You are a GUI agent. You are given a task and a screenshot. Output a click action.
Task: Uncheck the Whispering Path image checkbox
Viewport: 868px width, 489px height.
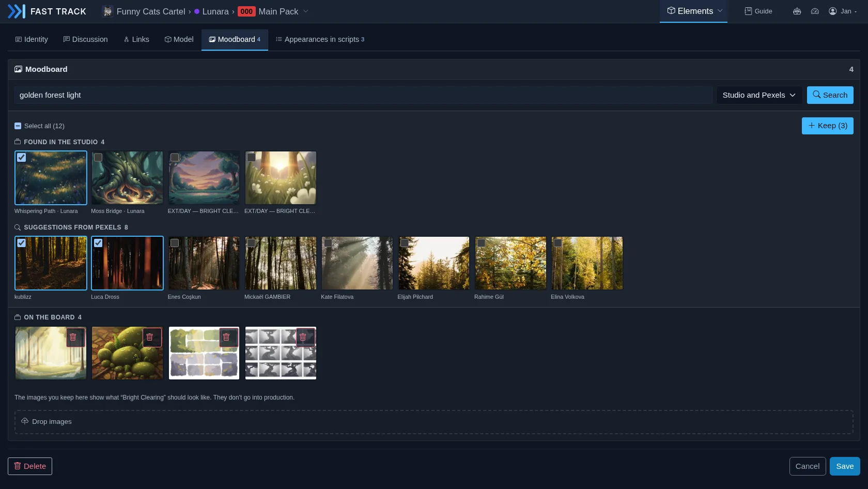coord(21,157)
